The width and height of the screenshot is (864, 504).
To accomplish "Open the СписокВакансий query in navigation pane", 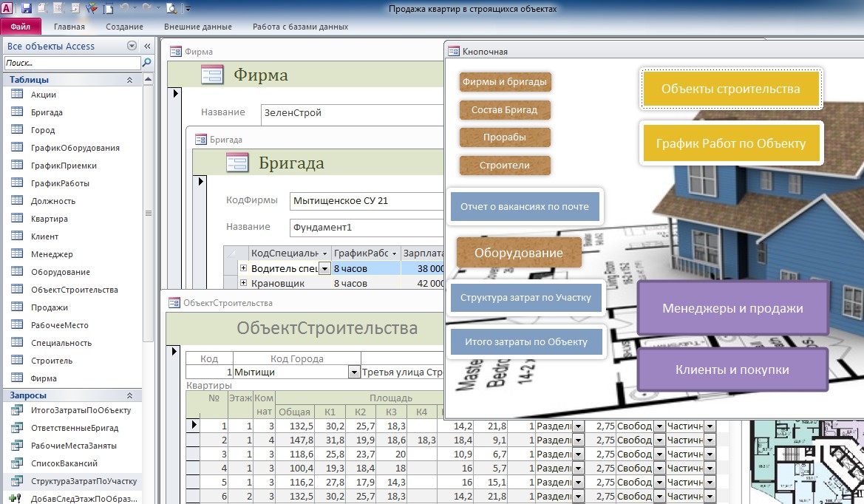I will pos(64,463).
